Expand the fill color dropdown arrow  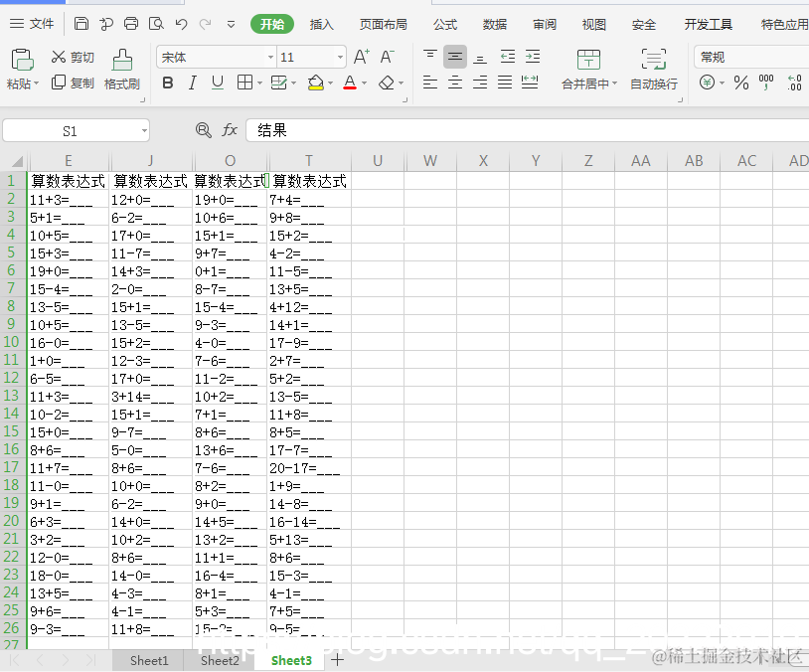330,83
